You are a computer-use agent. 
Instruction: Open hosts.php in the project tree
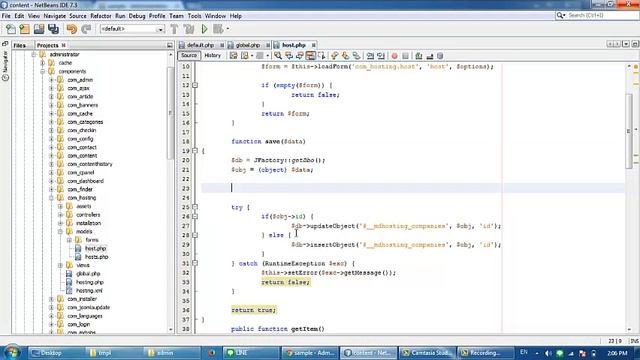point(96,257)
